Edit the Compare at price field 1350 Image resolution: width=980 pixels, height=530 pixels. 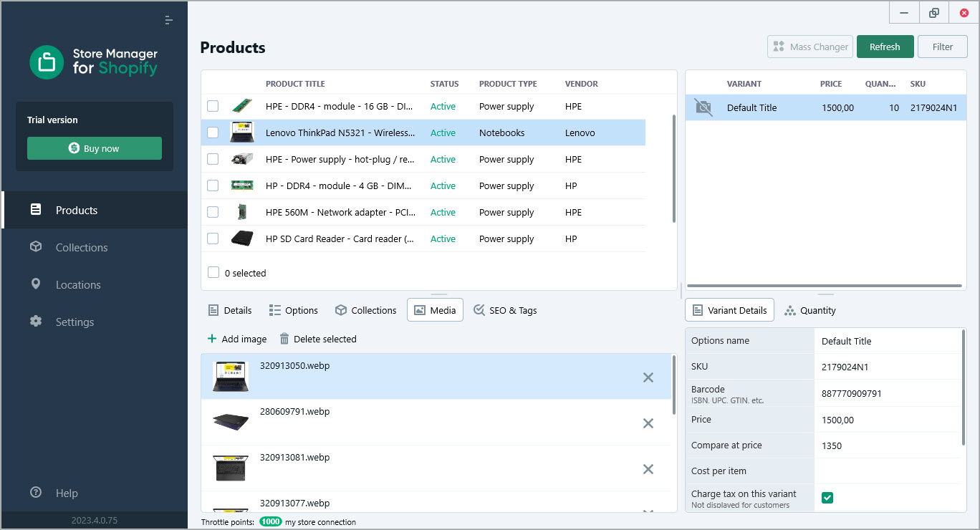(887, 445)
